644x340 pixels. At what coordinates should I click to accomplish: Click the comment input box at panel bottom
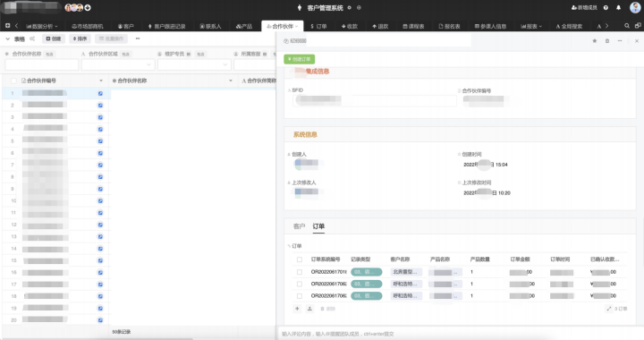pos(460,334)
